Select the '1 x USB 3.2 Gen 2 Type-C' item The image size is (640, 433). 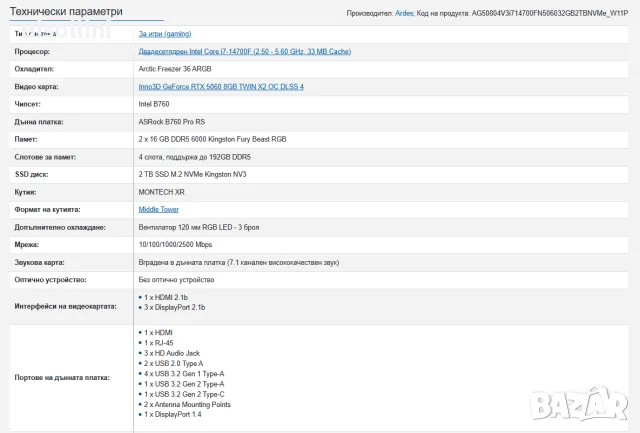point(184,394)
